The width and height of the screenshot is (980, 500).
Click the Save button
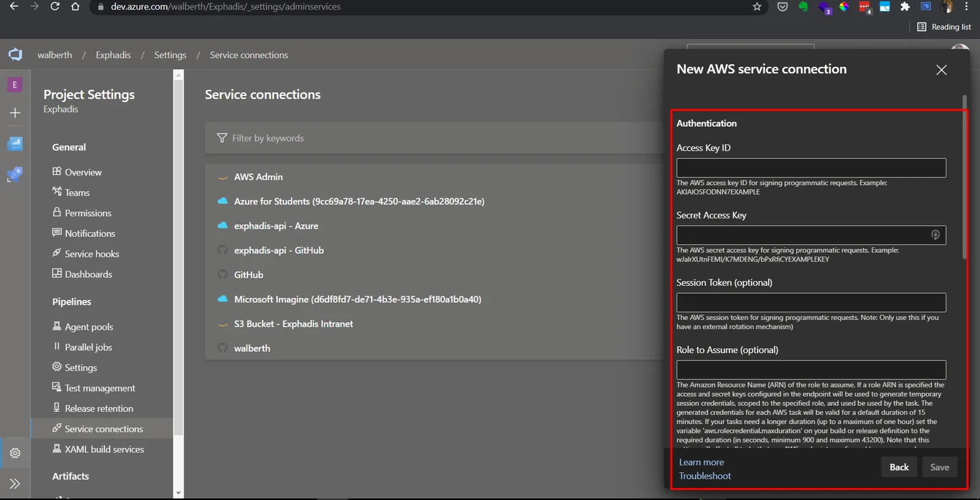tap(940, 467)
